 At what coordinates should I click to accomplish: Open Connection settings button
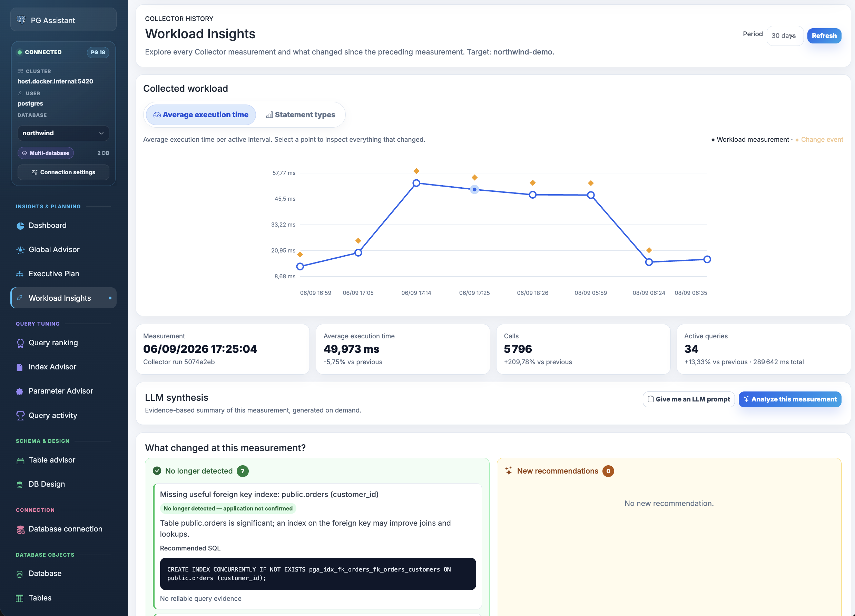pyautogui.click(x=63, y=172)
